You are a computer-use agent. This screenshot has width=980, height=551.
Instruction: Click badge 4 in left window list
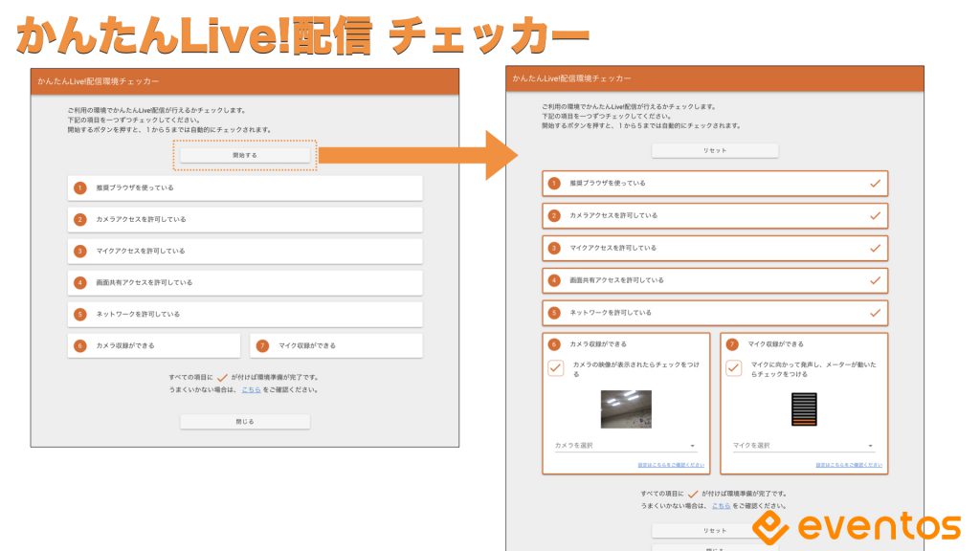click(80, 282)
